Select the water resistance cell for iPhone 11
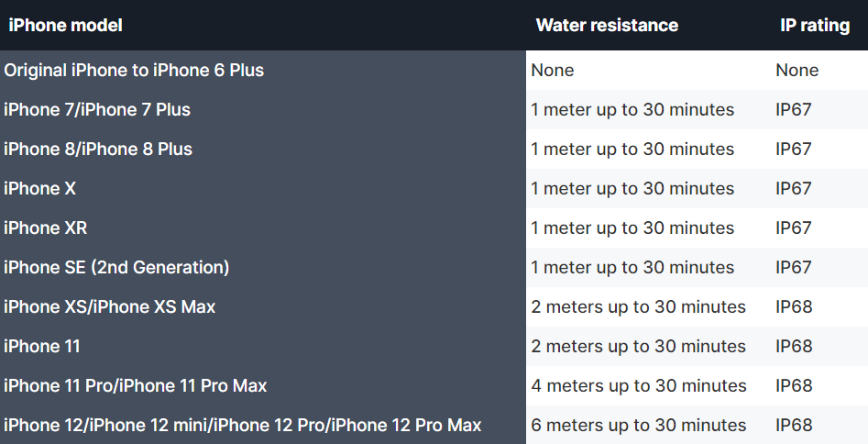The image size is (868, 444). point(639,347)
